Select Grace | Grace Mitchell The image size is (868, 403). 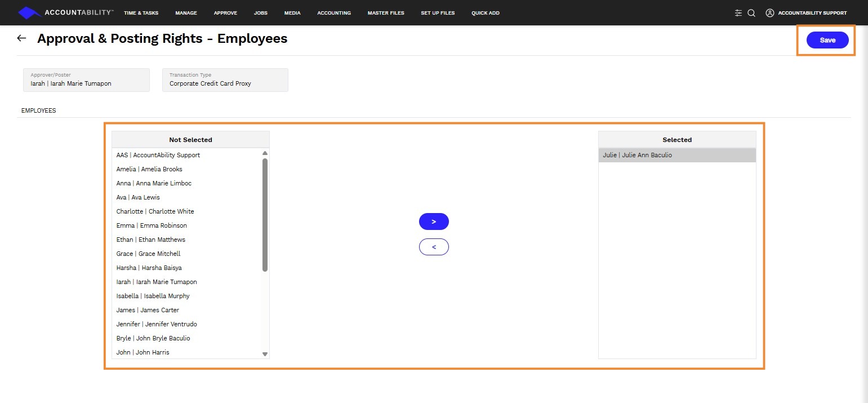pos(186,254)
